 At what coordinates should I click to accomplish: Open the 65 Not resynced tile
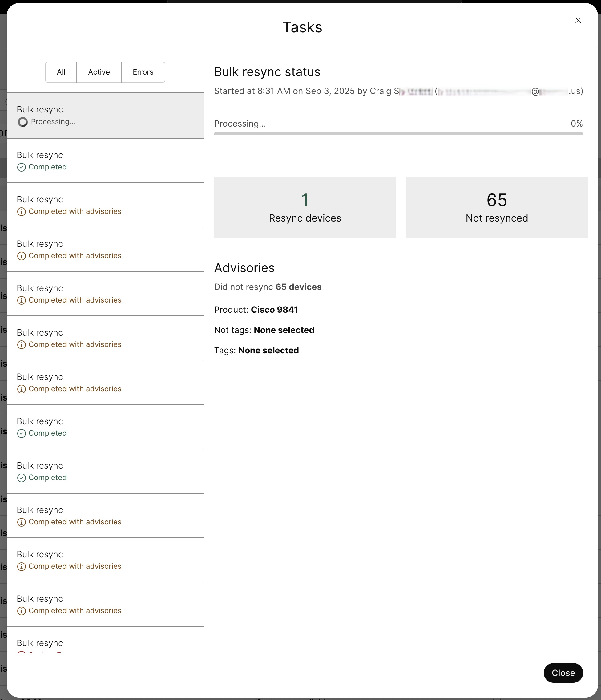coord(497,207)
